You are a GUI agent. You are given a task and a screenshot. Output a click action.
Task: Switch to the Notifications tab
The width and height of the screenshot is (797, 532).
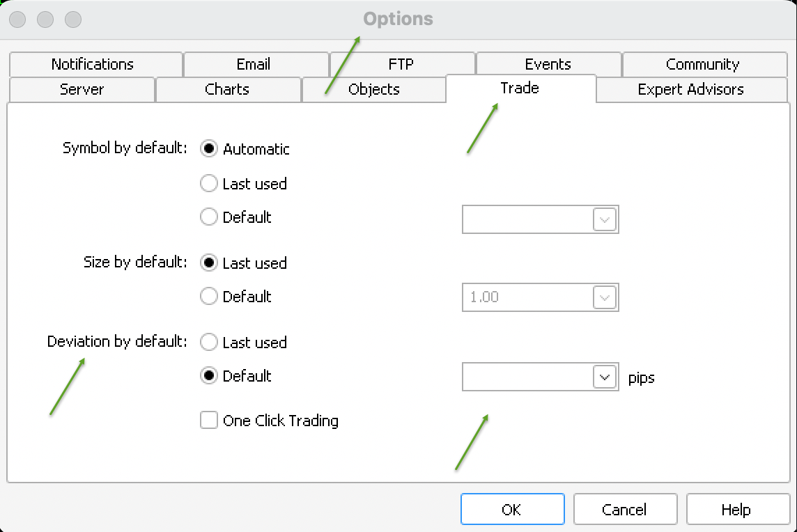click(x=93, y=64)
